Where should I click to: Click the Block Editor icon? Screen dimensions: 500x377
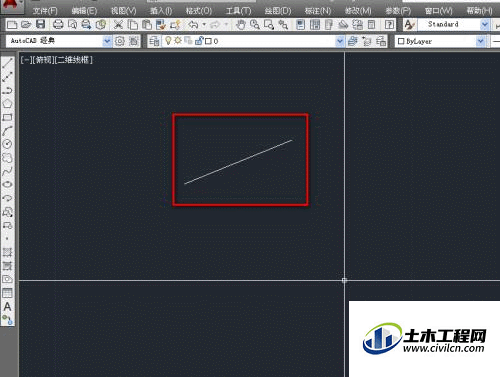pyautogui.click(x=175, y=24)
